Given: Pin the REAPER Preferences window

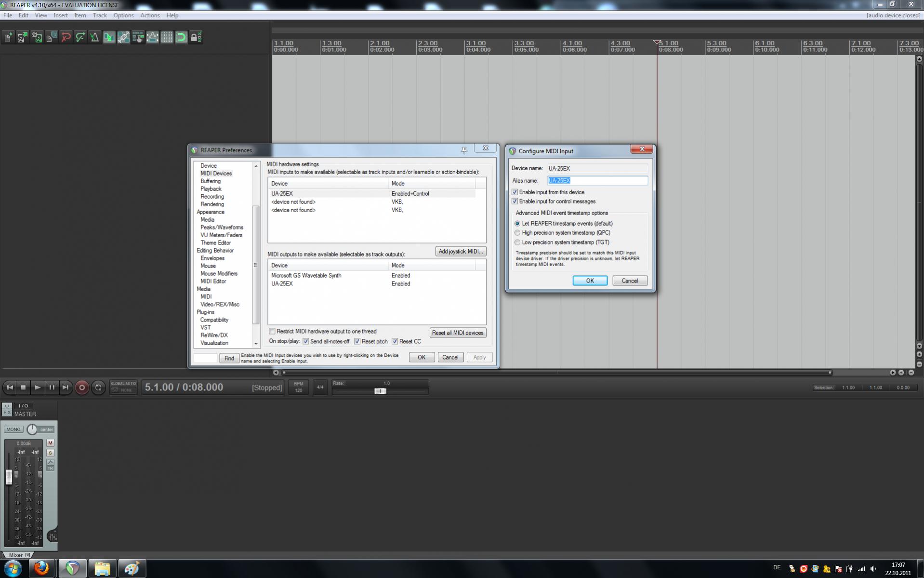Looking at the screenshot, I should pyautogui.click(x=464, y=150).
